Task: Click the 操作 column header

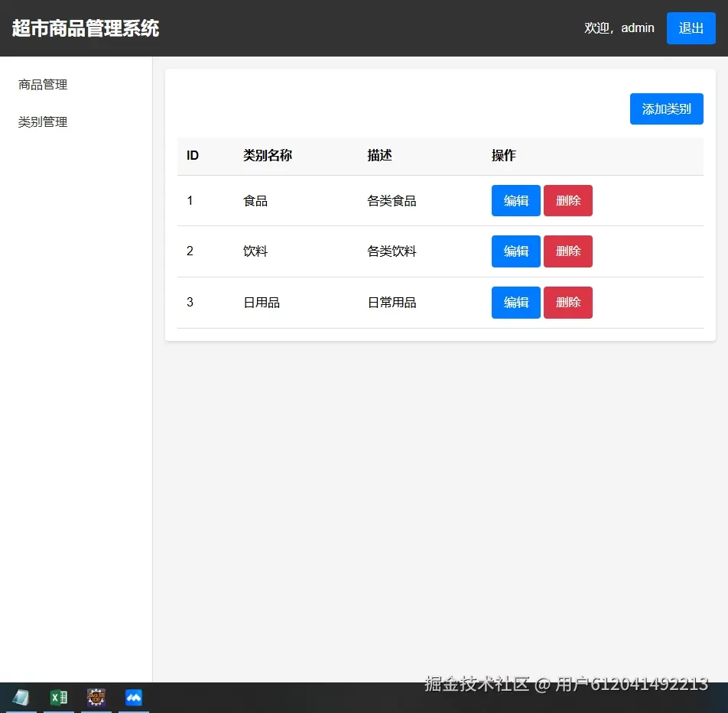Action: click(x=504, y=155)
